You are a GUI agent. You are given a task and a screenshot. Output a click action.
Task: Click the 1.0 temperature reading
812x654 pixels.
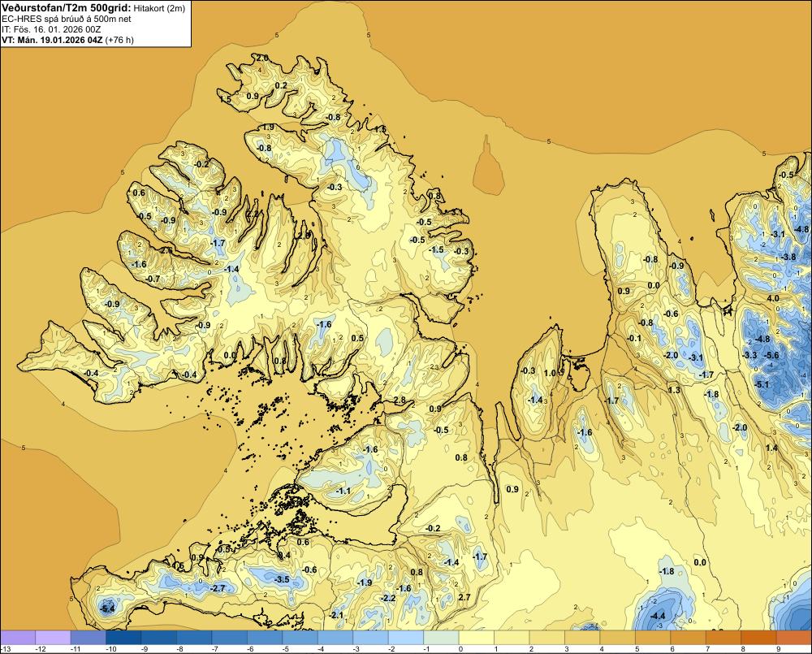pos(550,373)
